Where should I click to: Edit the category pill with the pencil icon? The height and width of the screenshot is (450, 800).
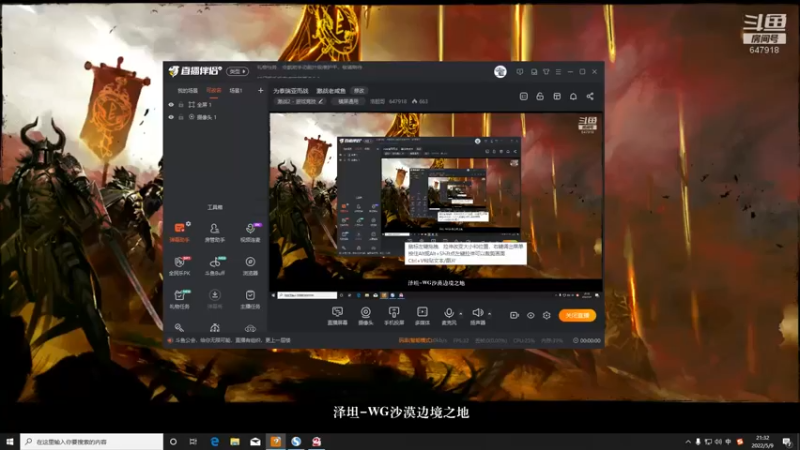pyautogui.click(x=299, y=102)
